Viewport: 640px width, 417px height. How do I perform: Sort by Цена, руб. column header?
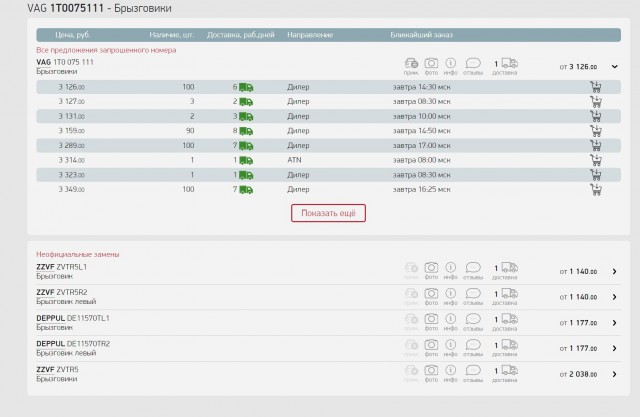click(x=73, y=35)
